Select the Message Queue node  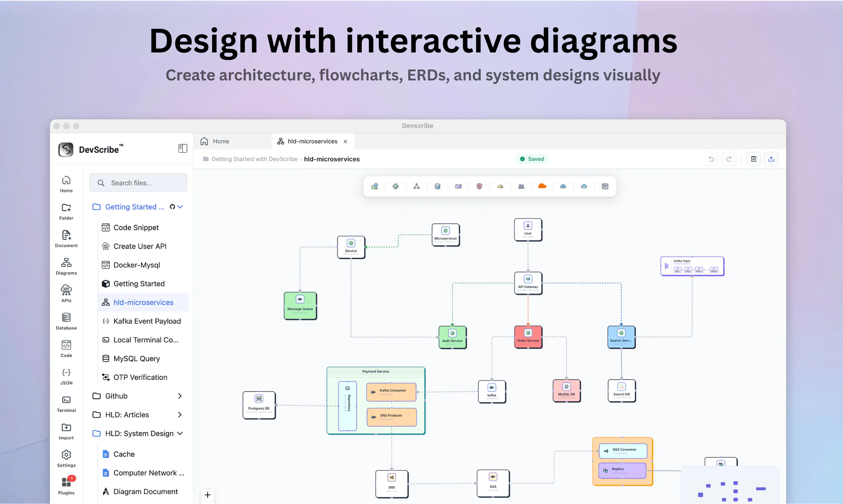coord(300,306)
